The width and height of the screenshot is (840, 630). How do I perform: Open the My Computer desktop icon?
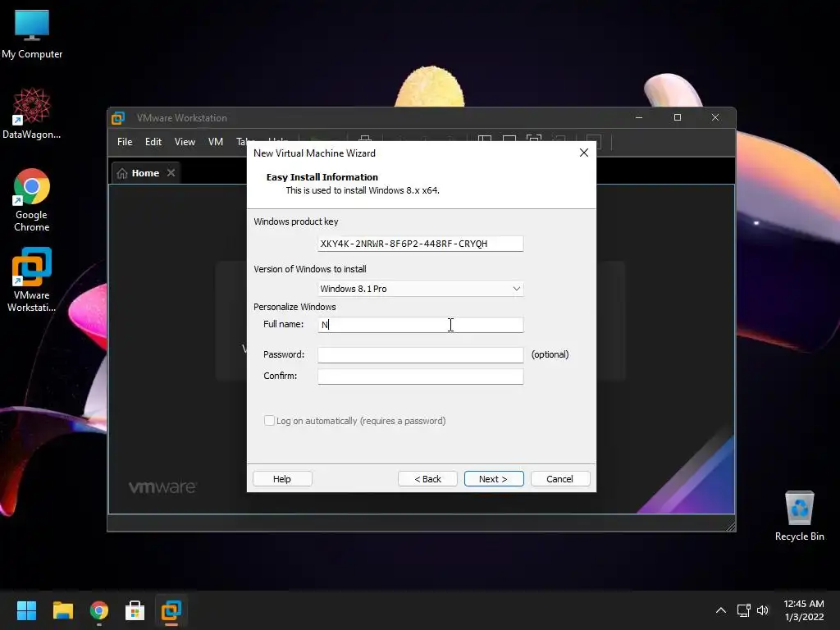[32, 34]
